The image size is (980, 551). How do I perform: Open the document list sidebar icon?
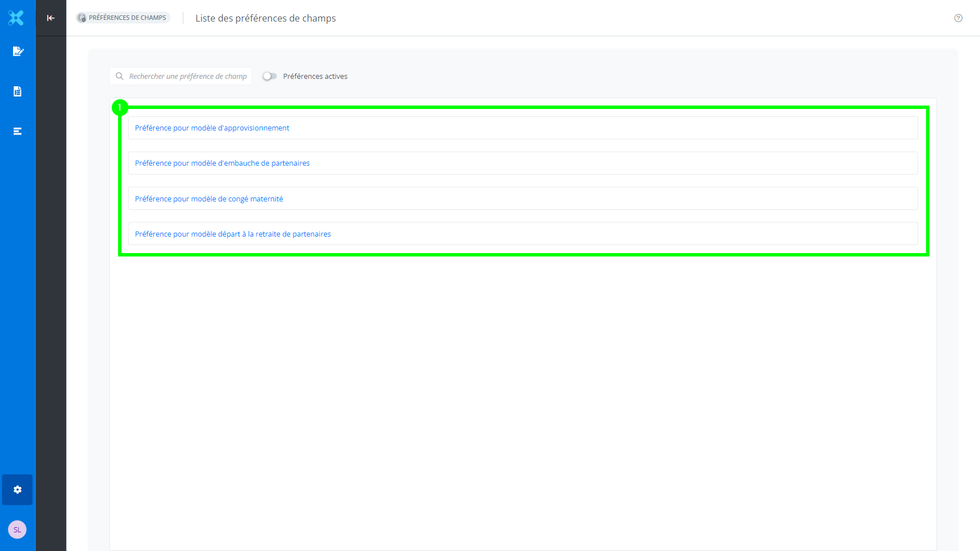pyautogui.click(x=18, y=91)
